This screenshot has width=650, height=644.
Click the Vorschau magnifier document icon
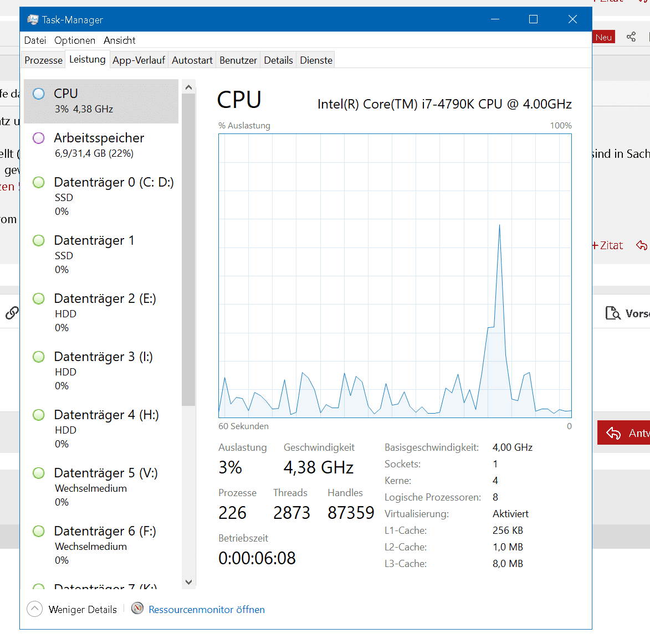click(613, 313)
